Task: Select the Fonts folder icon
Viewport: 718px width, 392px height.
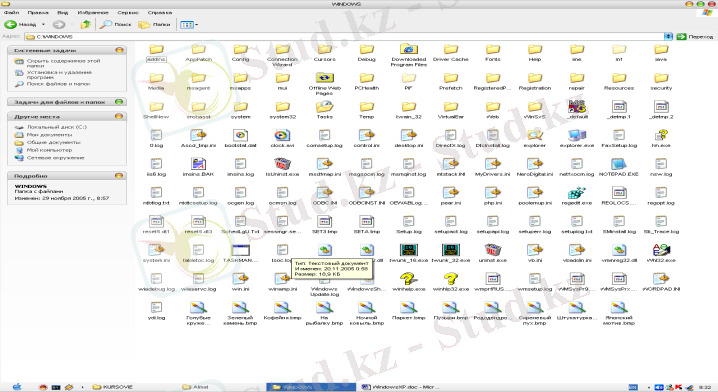Action: (493, 49)
